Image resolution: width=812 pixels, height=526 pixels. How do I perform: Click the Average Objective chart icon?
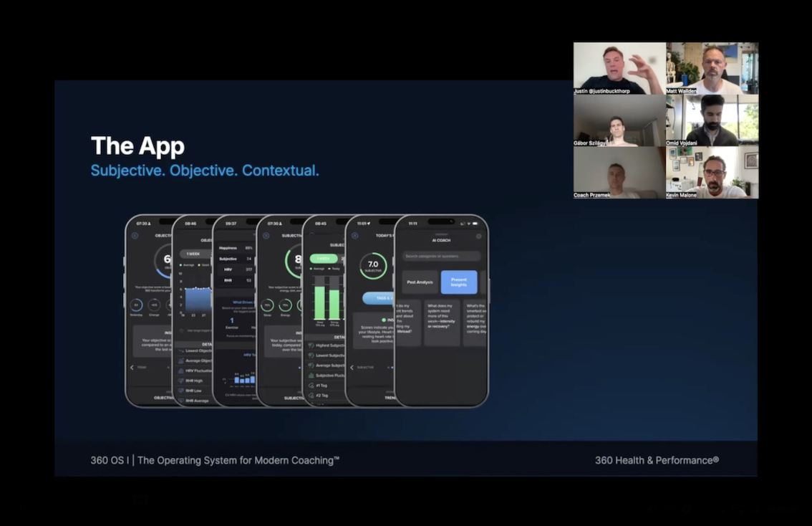click(x=180, y=360)
